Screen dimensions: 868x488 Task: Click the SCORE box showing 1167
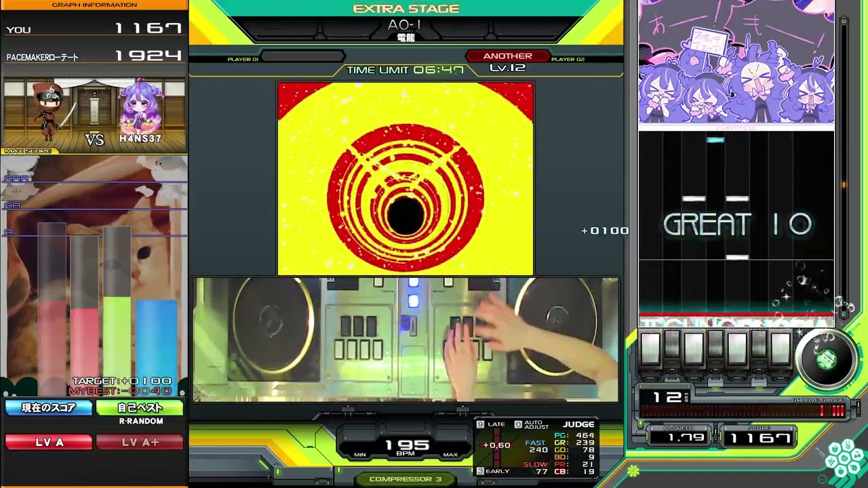pos(759,438)
